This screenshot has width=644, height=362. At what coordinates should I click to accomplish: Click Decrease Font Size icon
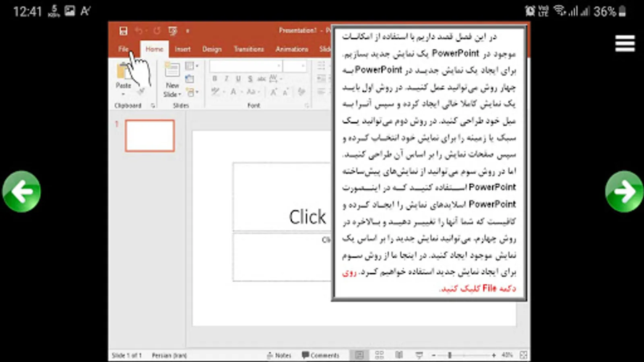coord(286,92)
